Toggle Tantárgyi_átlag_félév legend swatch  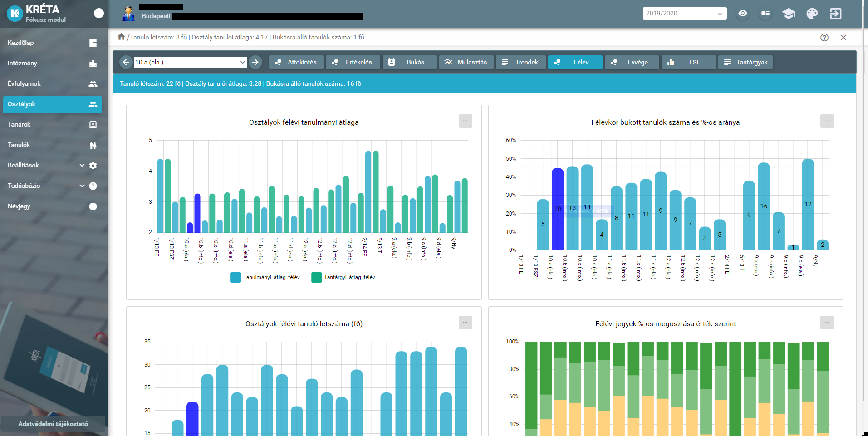pos(316,277)
